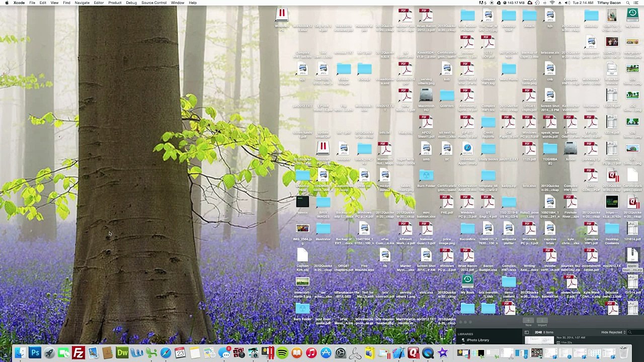
Task: Select the TOSHIBA drive on the desktop
Action: pos(550,153)
